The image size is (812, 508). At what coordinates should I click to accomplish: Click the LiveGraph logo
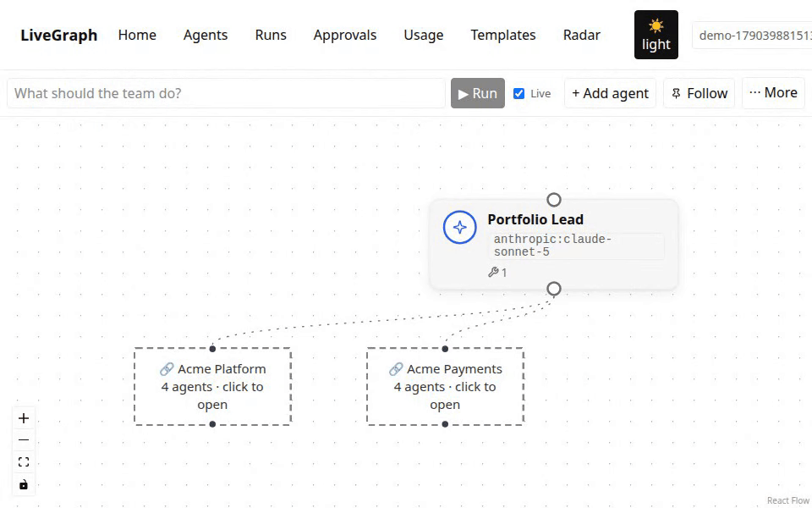coord(59,35)
